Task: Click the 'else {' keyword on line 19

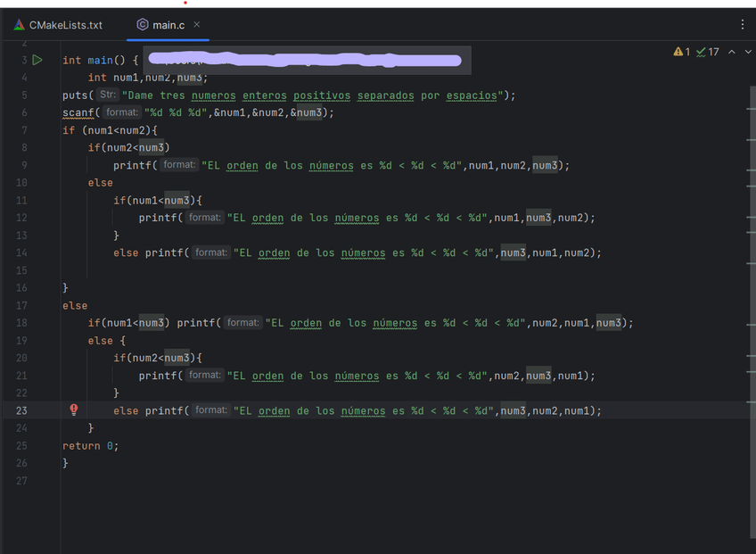Action: [100, 341]
